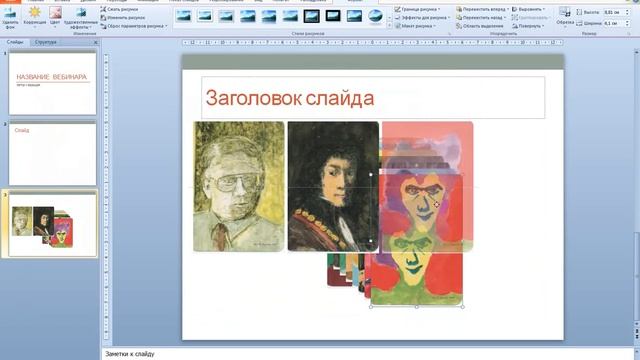The width and height of the screenshot is (640, 360).
Task: Click the bottom-center handle of selected picture
Action: click(417, 307)
